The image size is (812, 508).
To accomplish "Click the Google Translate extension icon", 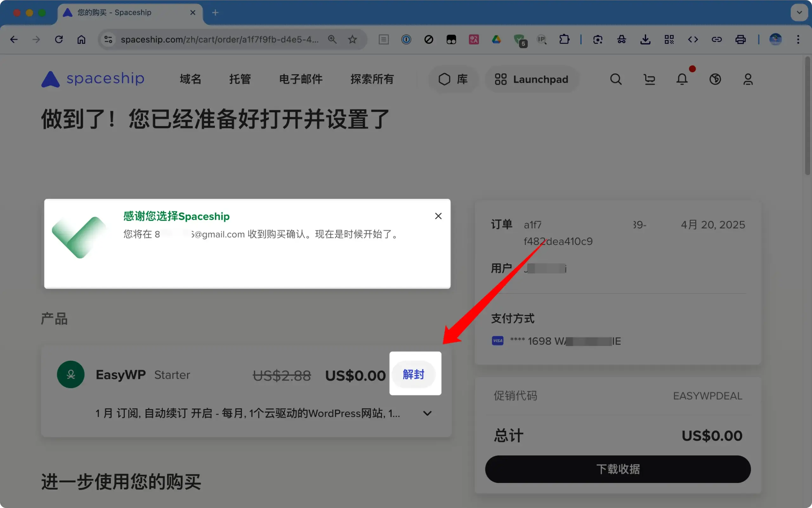I will (474, 40).
